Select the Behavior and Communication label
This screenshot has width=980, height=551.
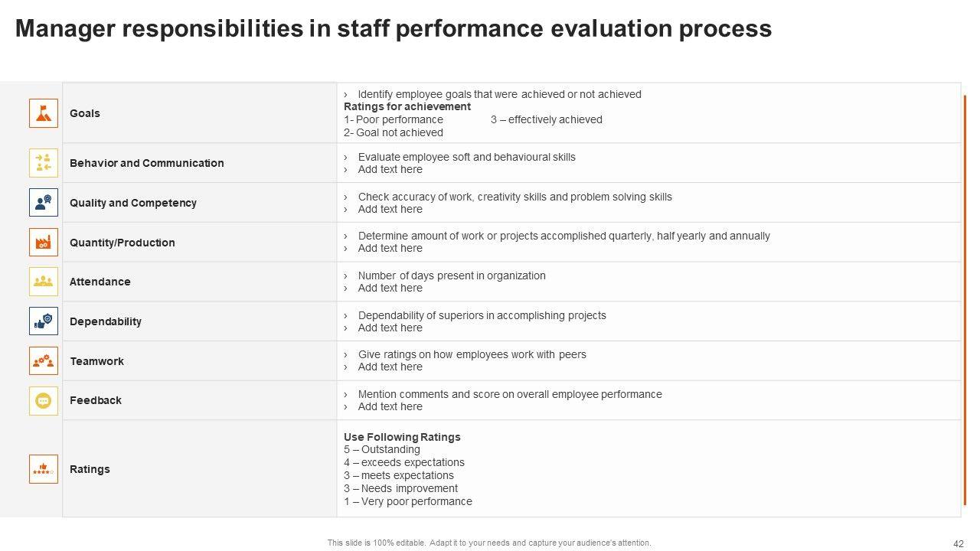click(146, 163)
